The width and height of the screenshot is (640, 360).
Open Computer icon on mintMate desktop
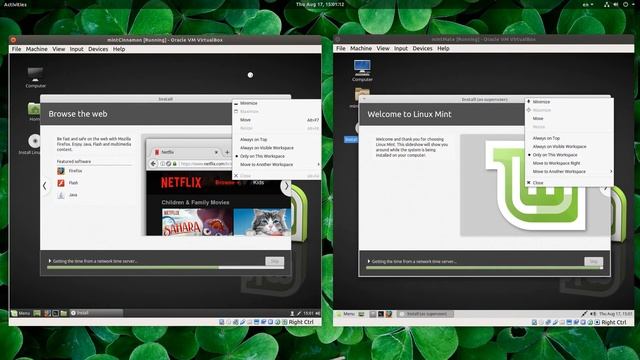[x=362, y=67]
